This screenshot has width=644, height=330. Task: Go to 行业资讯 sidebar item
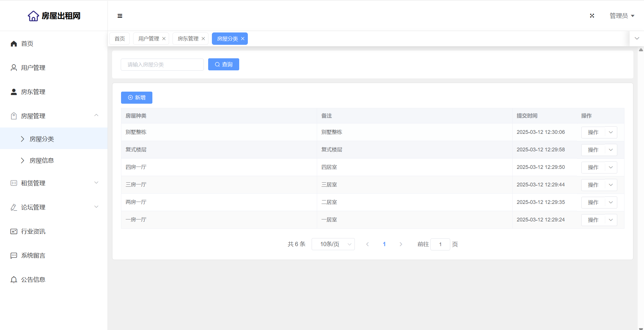33,231
